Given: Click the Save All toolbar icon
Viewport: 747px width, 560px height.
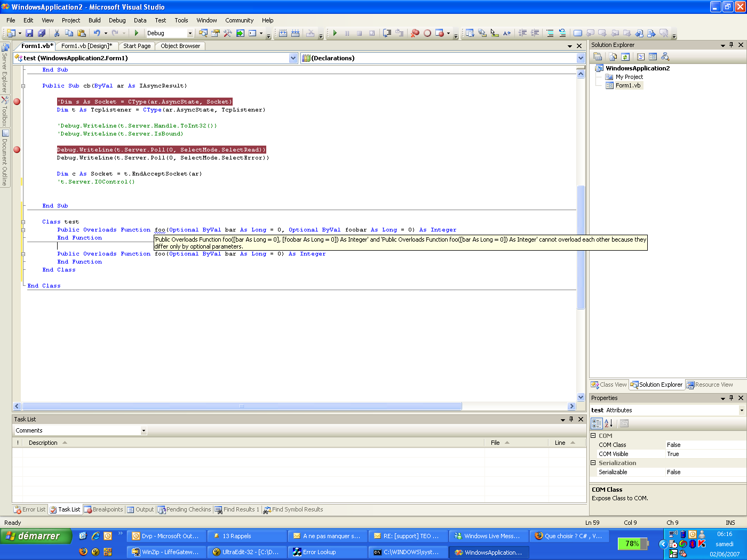Looking at the screenshot, I should [41, 33].
